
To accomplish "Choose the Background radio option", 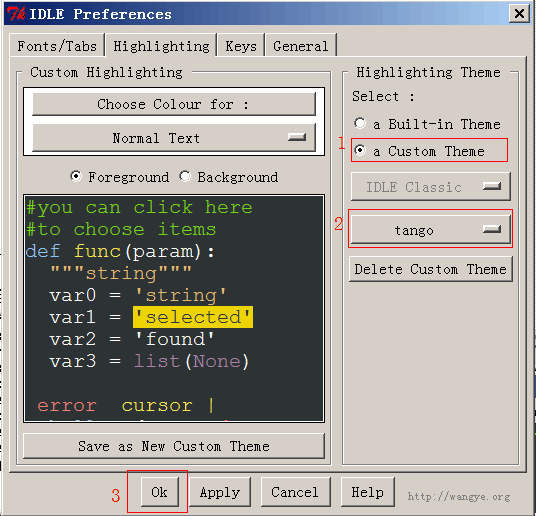I will 185,176.
